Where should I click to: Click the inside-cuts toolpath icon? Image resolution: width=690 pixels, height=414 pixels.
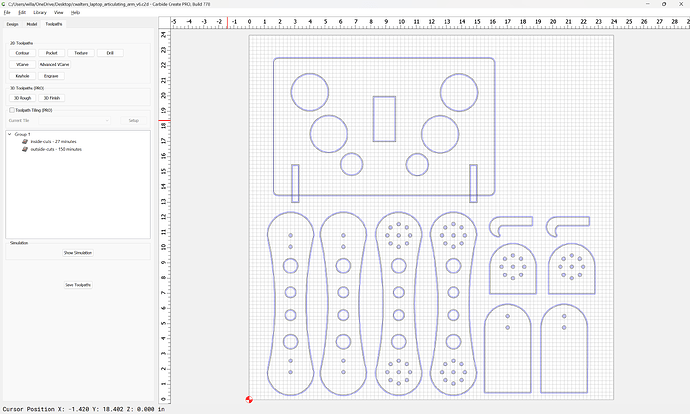pos(24,142)
